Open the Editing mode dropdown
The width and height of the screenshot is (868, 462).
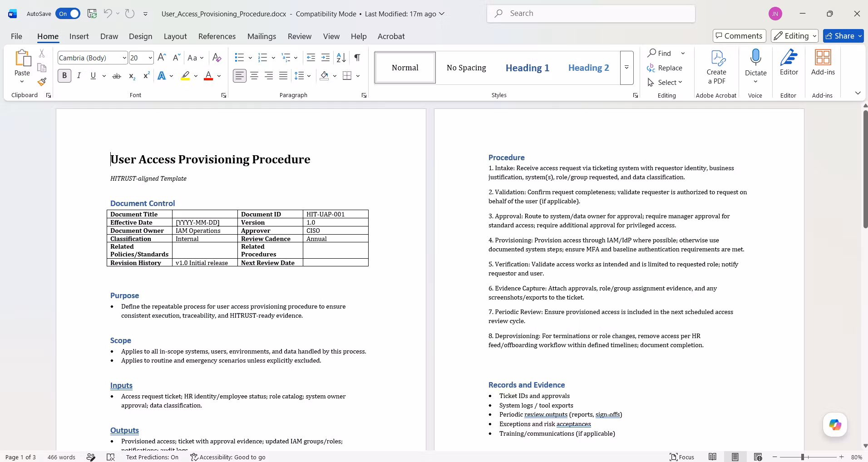[794, 36]
